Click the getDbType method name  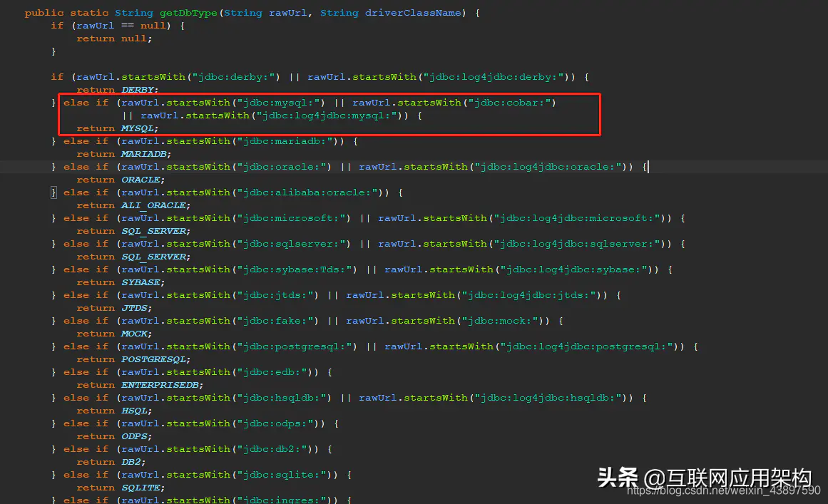coord(188,13)
